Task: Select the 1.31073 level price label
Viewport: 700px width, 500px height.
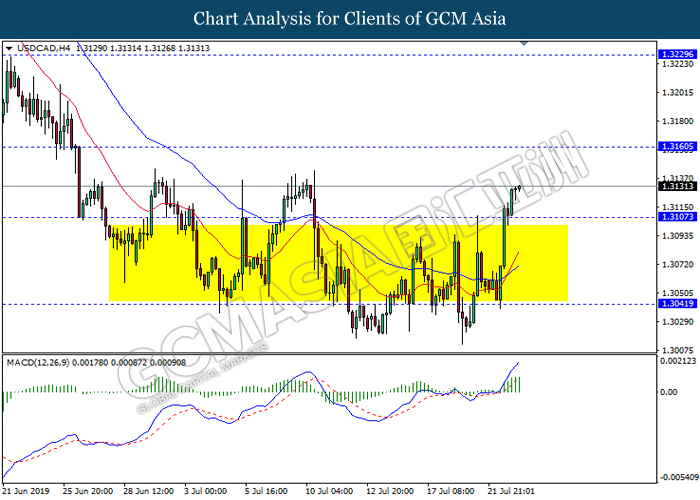Action: tap(677, 217)
